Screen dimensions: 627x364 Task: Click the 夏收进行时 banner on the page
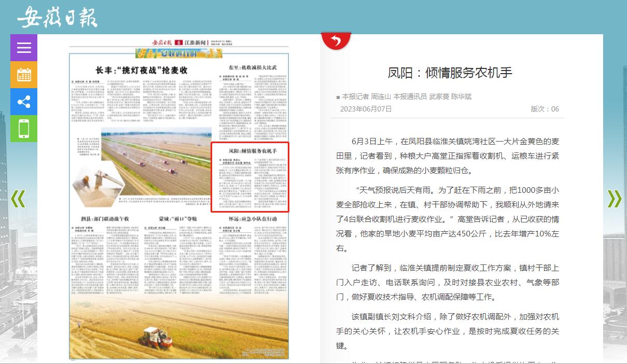point(165,53)
